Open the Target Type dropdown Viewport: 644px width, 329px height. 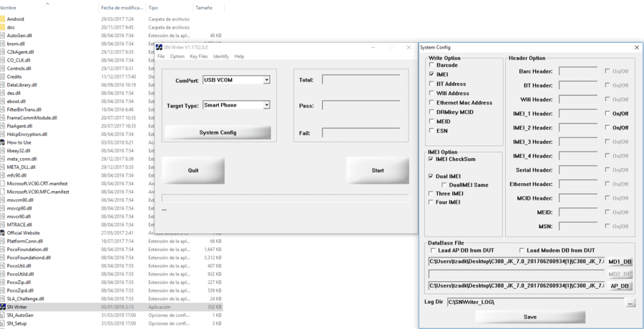(267, 105)
